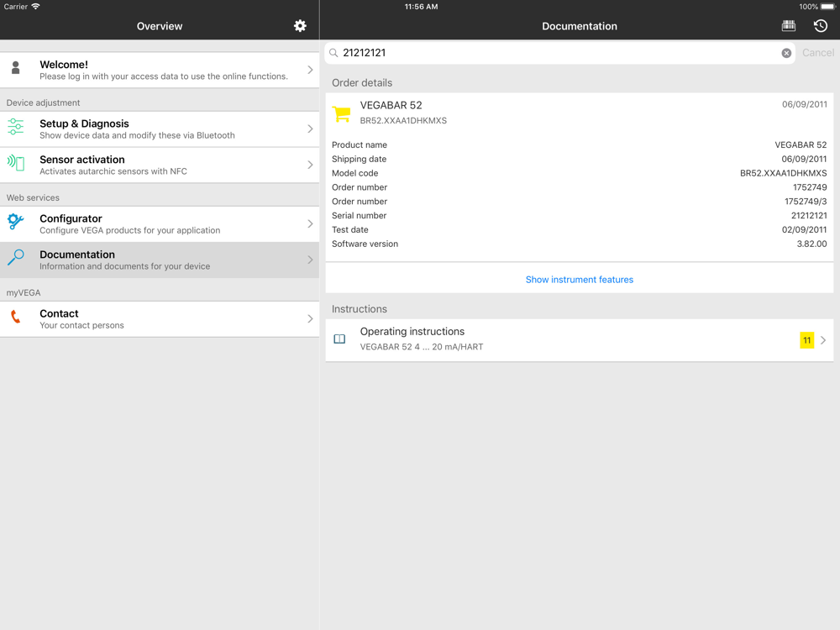840x630 pixels.
Task: Expand Documentation row chevron
Action: 310,260
